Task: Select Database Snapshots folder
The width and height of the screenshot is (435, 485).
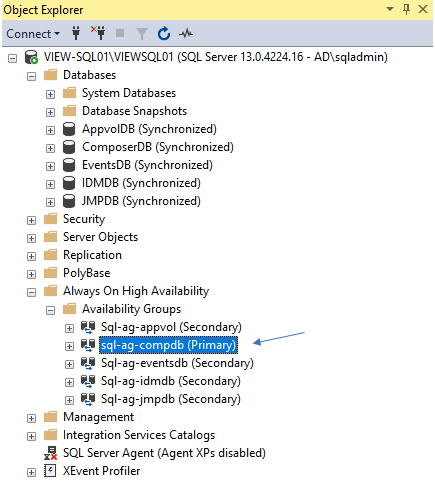Action: click(134, 111)
